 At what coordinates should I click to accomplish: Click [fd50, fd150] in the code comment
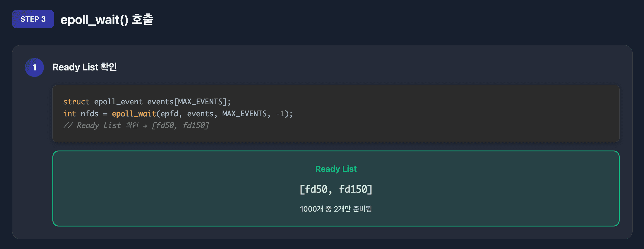[180, 125]
